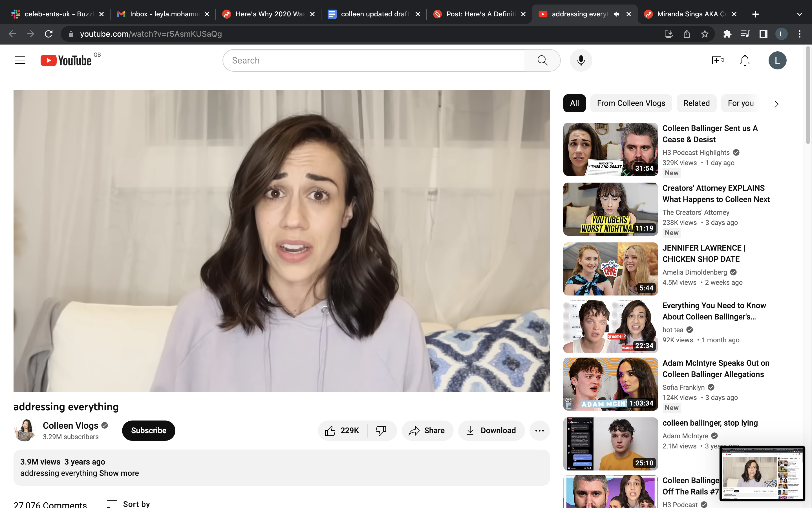Play Jennifer Lawrence Chicken Shop Date thumbnail
This screenshot has width=812, height=508.
tap(610, 269)
